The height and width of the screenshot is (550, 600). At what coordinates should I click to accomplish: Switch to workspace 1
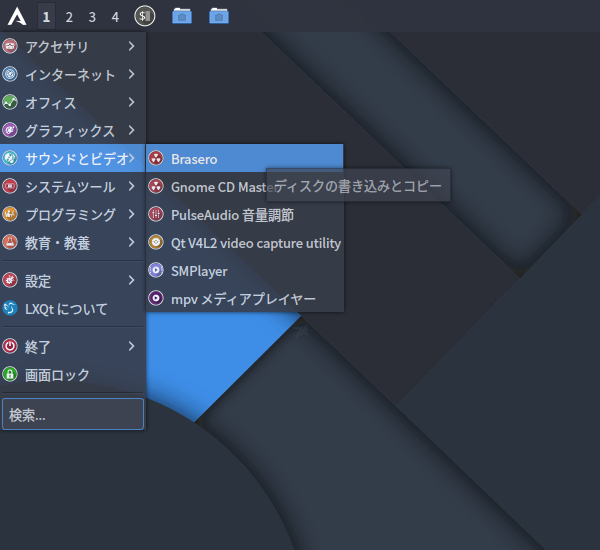tap(46, 17)
